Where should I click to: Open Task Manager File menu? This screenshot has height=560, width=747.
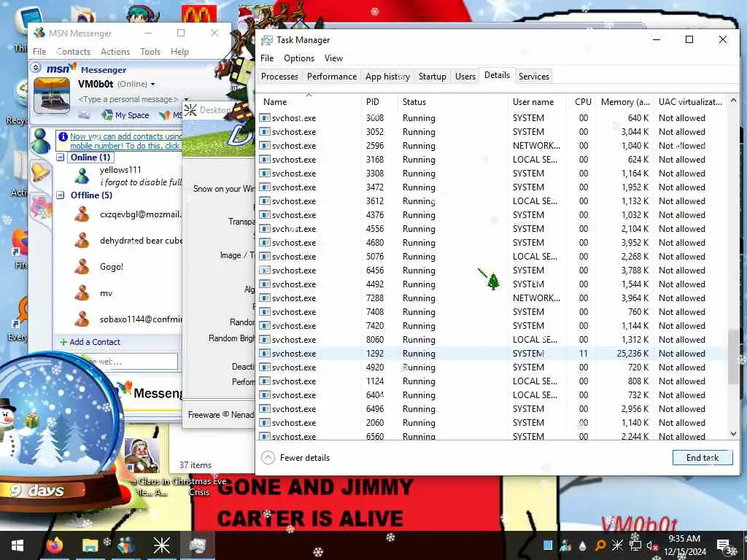click(267, 58)
